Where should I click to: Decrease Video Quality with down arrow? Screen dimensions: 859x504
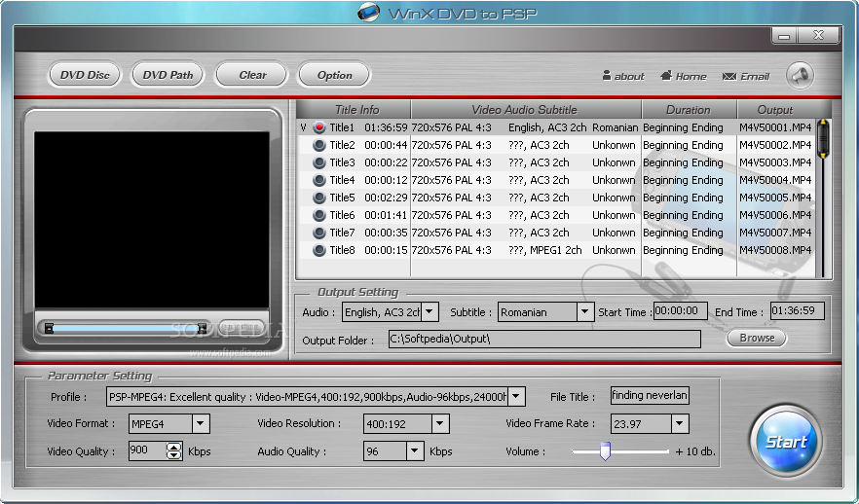click(174, 455)
